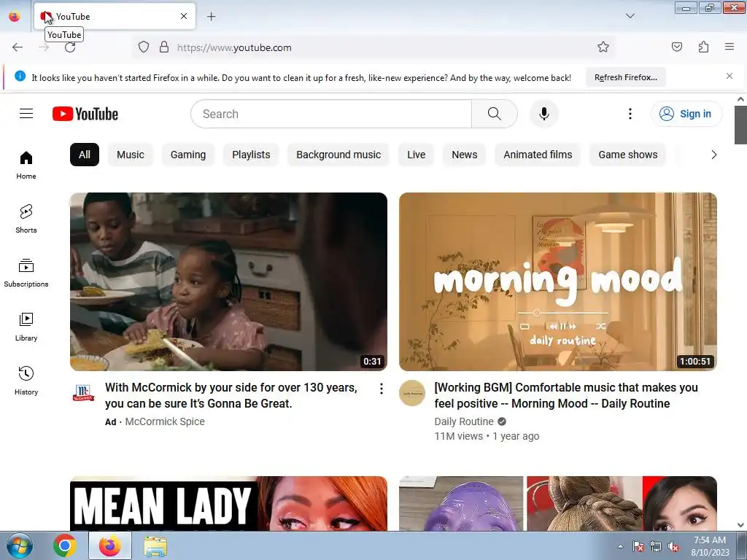Click the network tray icon
This screenshot has width=747, height=560.
[x=656, y=547]
